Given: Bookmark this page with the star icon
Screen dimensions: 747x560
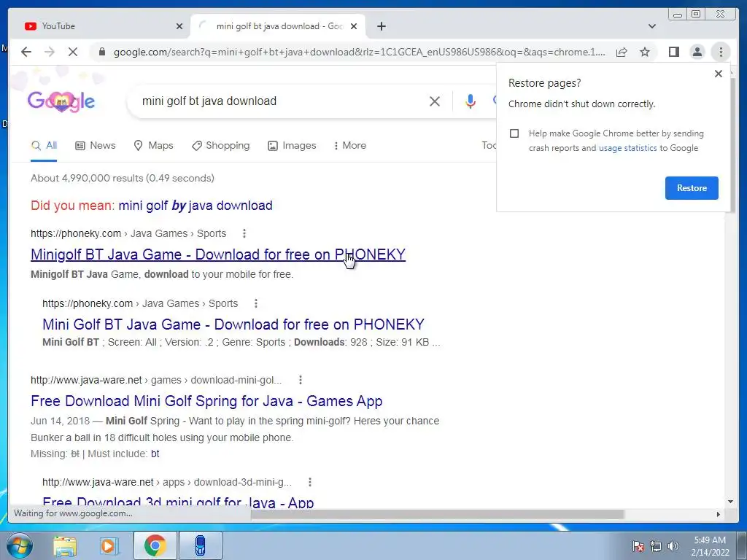Looking at the screenshot, I should tap(645, 52).
